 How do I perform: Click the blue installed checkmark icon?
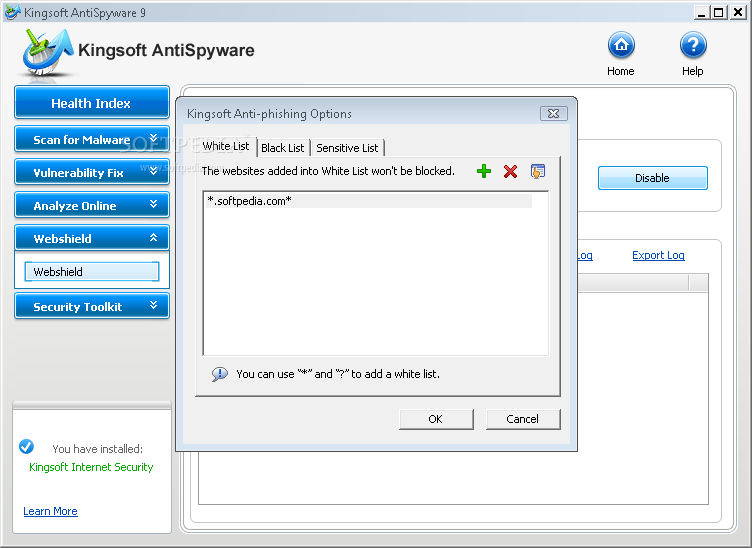26,447
